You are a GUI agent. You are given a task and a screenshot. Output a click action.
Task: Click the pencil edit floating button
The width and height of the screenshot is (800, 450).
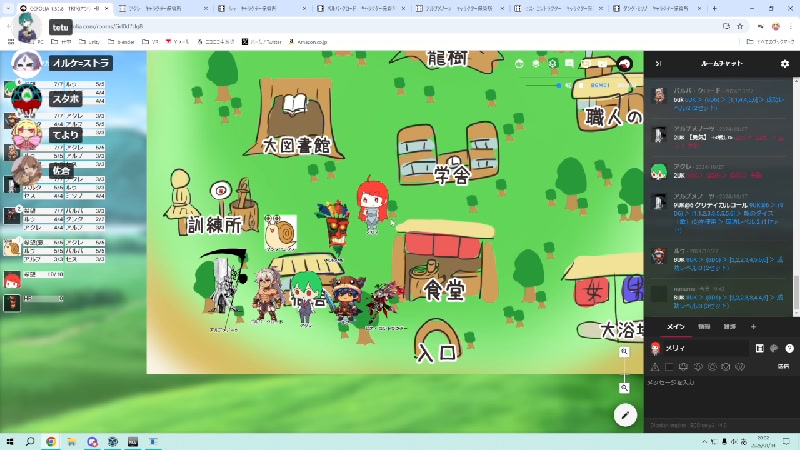626,415
